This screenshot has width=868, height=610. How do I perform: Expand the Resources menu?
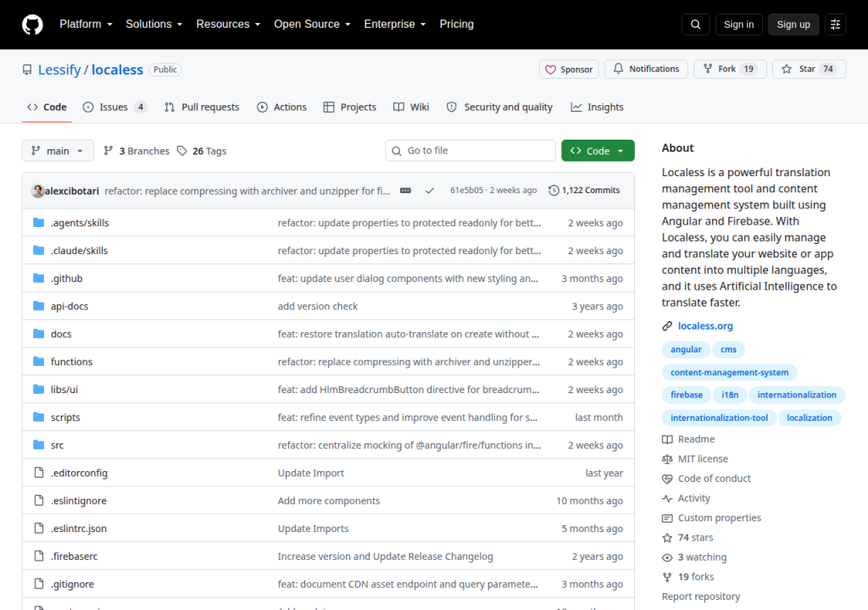click(228, 25)
